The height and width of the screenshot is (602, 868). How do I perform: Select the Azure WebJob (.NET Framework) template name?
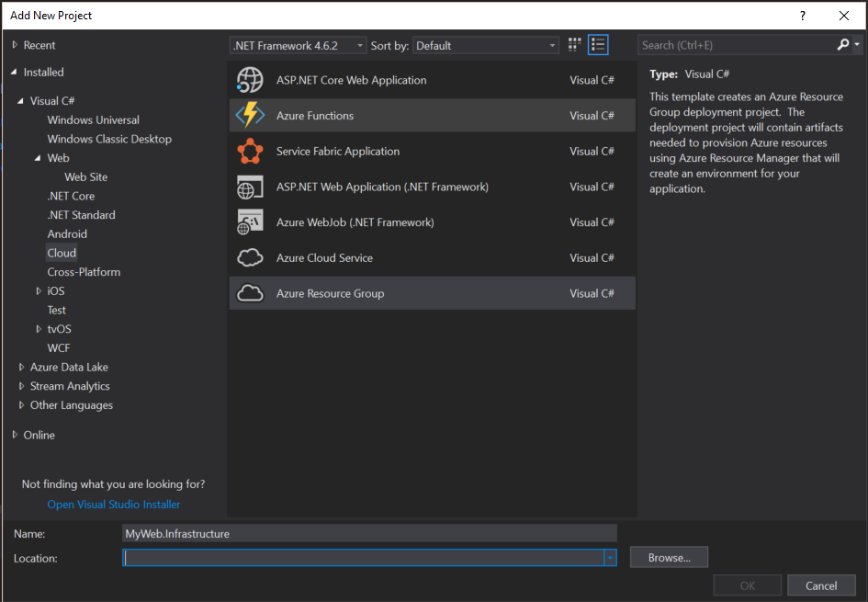tap(355, 222)
